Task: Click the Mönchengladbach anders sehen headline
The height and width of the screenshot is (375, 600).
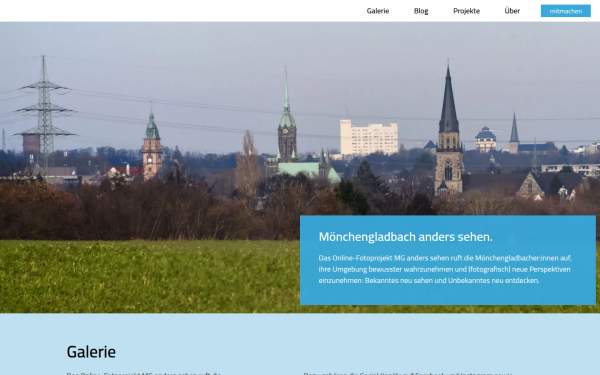Action: (x=406, y=237)
